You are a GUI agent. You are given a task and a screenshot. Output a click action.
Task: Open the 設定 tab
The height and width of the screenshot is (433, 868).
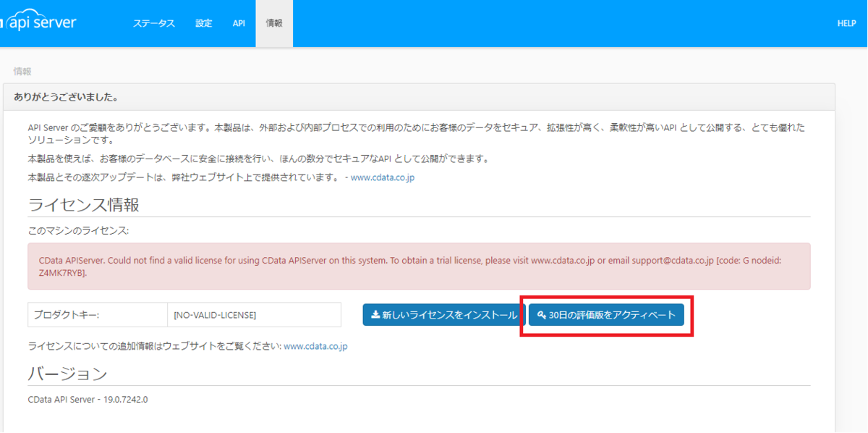pyautogui.click(x=204, y=23)
